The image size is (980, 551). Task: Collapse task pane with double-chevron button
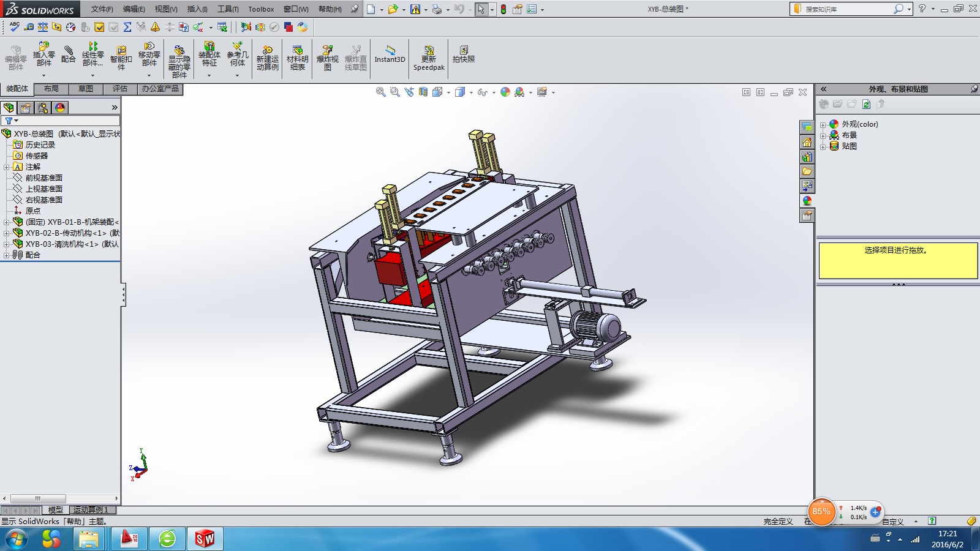coord(824,89)
